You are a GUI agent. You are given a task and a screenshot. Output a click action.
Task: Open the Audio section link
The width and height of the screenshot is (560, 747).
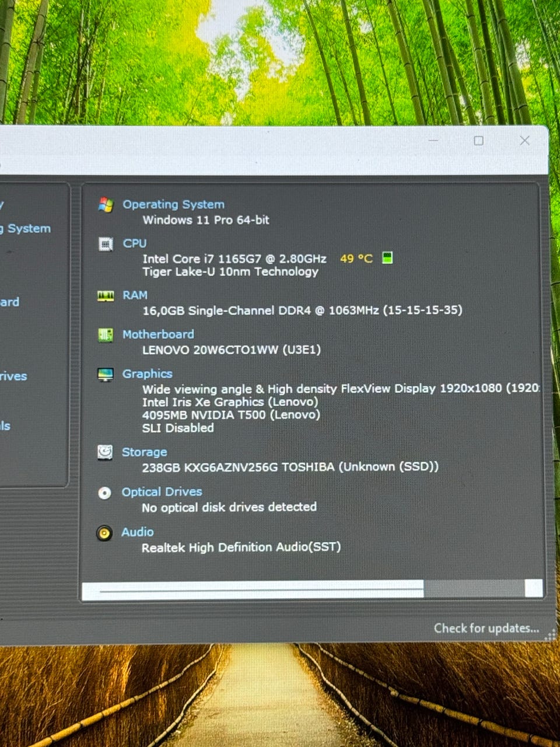(138, 532)
